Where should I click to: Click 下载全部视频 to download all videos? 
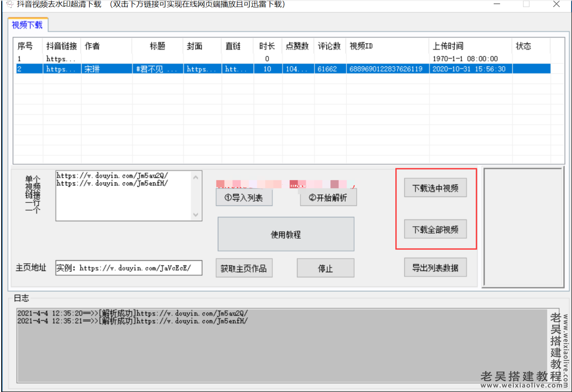point(435,229)
